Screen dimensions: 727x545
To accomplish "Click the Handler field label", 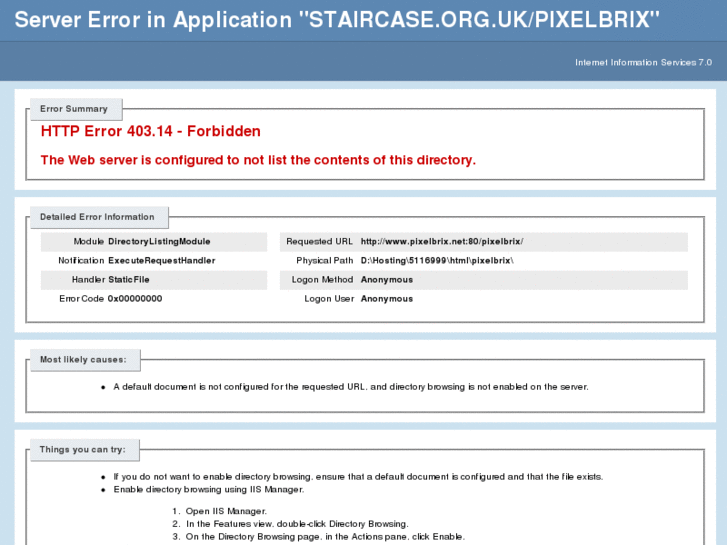I will pos(89,280).
